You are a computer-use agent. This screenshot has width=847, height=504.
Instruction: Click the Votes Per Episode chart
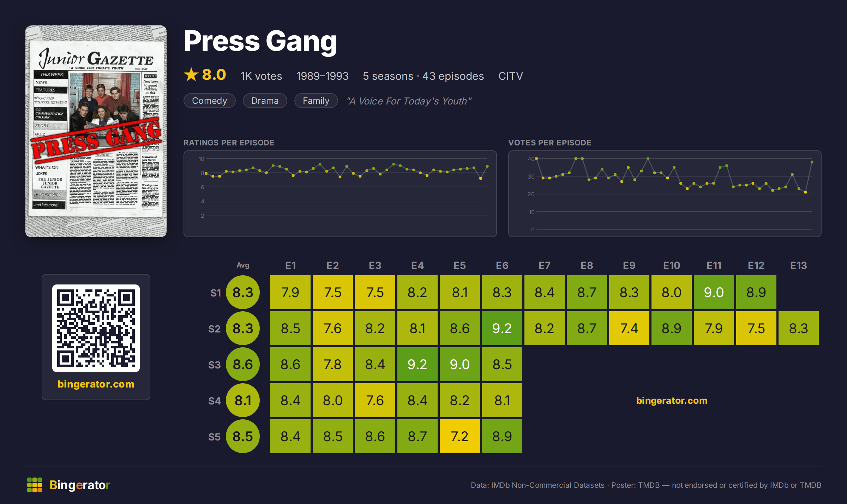(665, 194)
